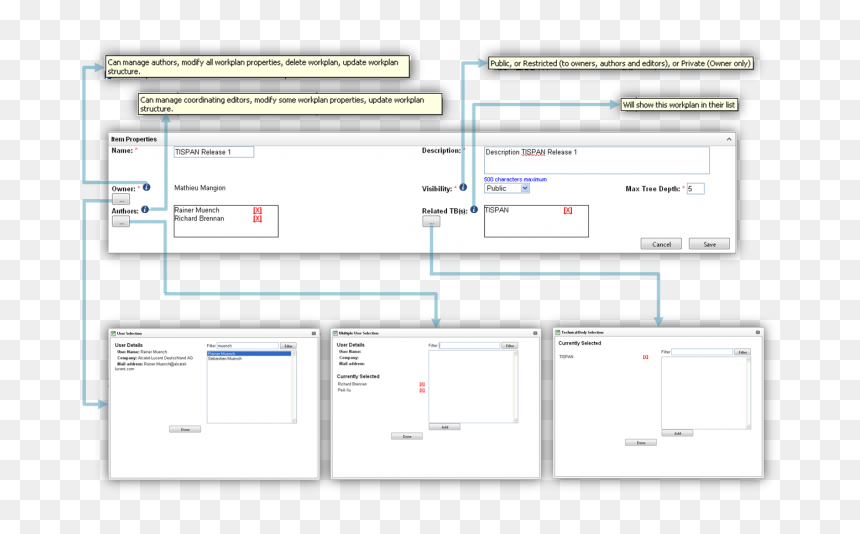Click the Cancel button in Item Properties
860x534 pixels.
point(661,244)
